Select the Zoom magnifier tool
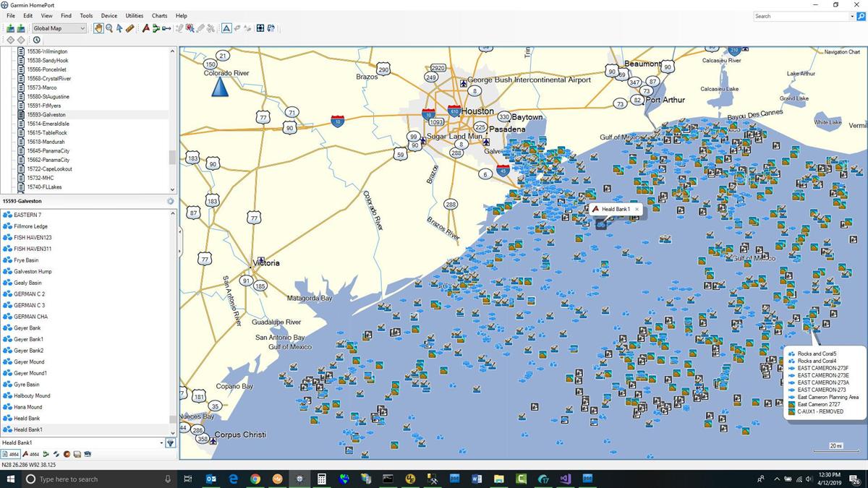The image size is (868, 488). (x=109, y=28)
